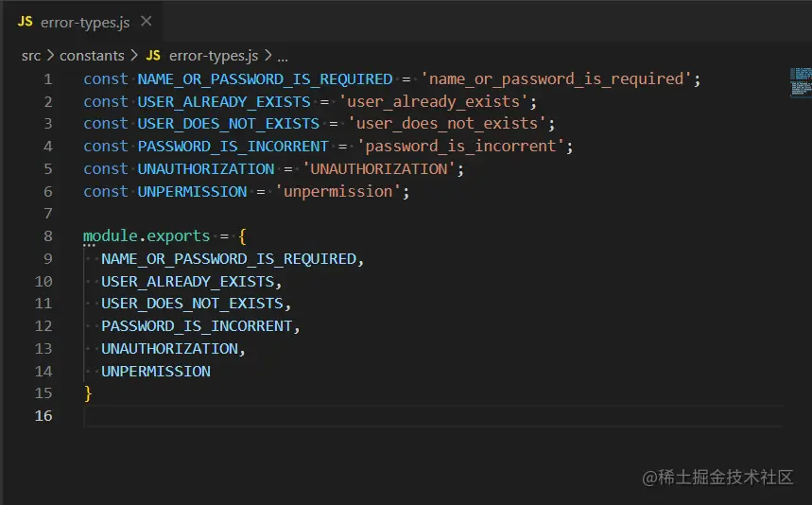
Task: Click NAME_OR_PASSWORD_IS_REQUIRED export on line 9
Action: (x=229, y=259)
